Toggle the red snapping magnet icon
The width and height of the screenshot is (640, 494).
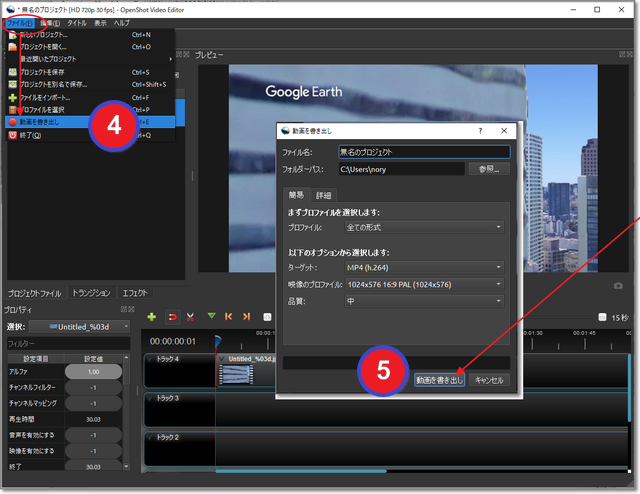171,316
